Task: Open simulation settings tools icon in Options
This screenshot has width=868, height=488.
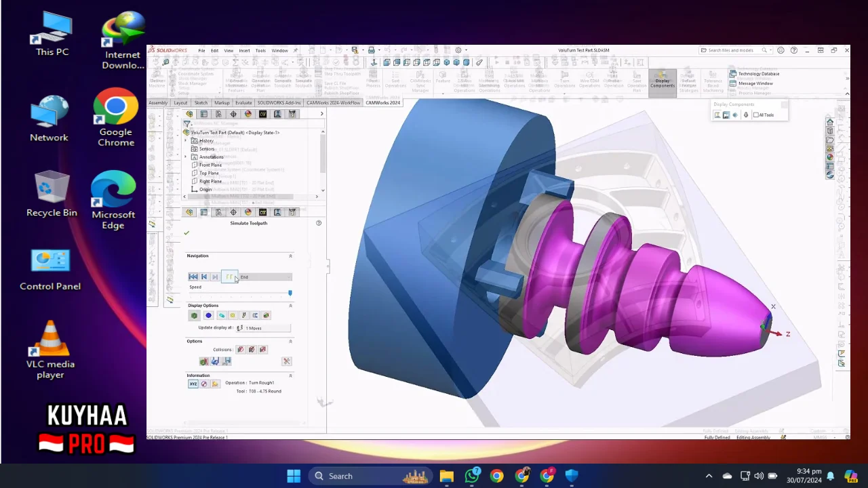Action: click(287, 361)
